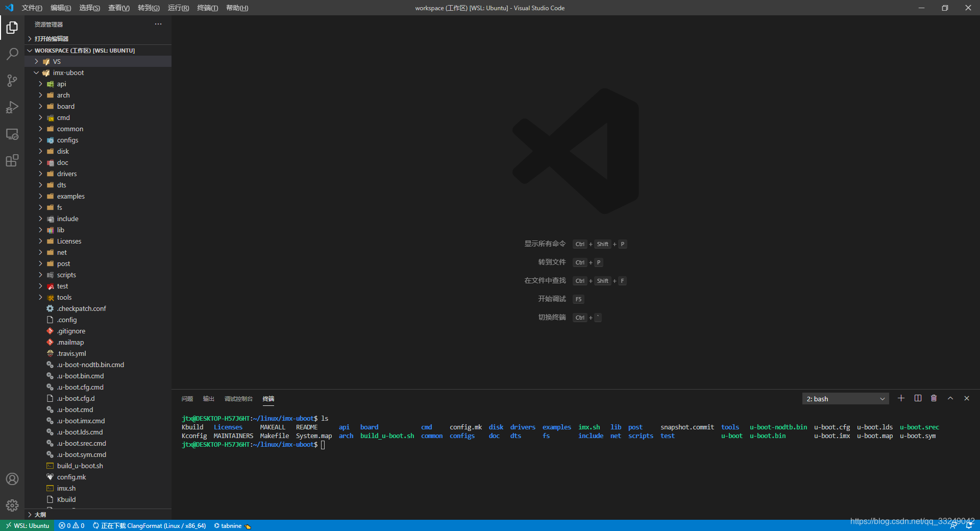Screen dimensions: 980x531
Task: Open the Source Control view
Action: tap(12, 81)
